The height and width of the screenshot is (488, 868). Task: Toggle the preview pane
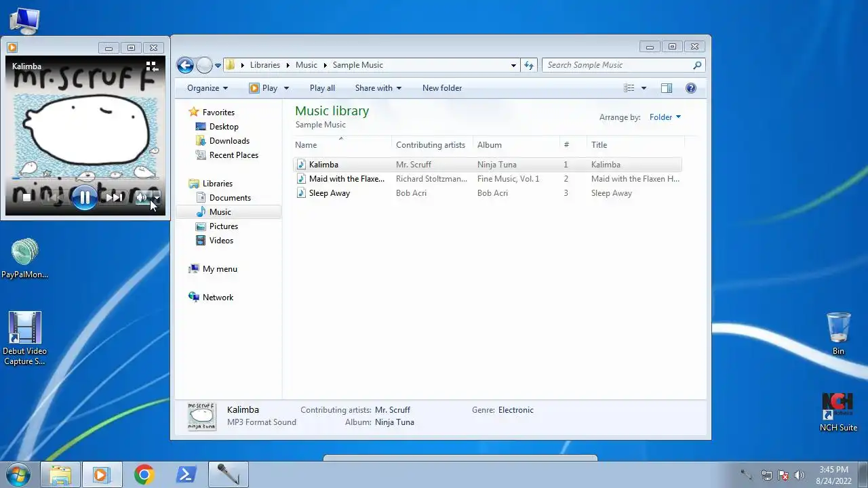667,88
